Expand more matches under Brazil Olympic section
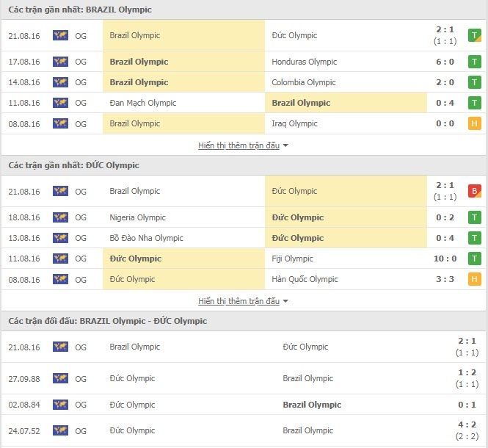 tap(238, 145)
